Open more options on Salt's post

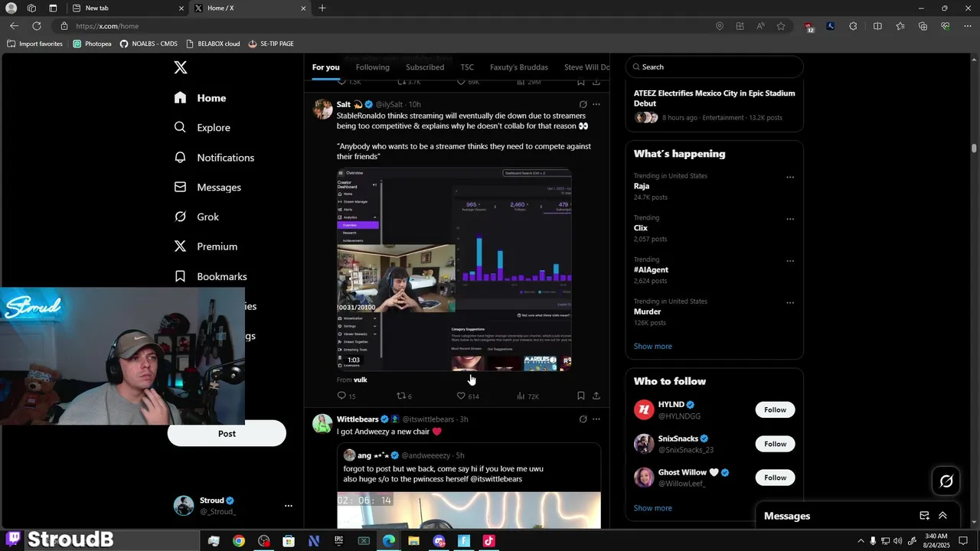(x=596, y=104)
